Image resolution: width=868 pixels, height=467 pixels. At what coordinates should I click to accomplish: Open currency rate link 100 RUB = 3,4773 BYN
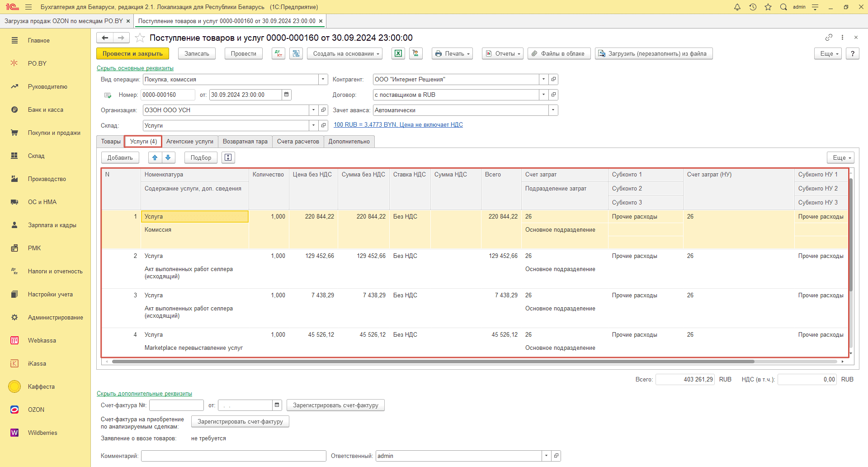(x=398, y=124)
